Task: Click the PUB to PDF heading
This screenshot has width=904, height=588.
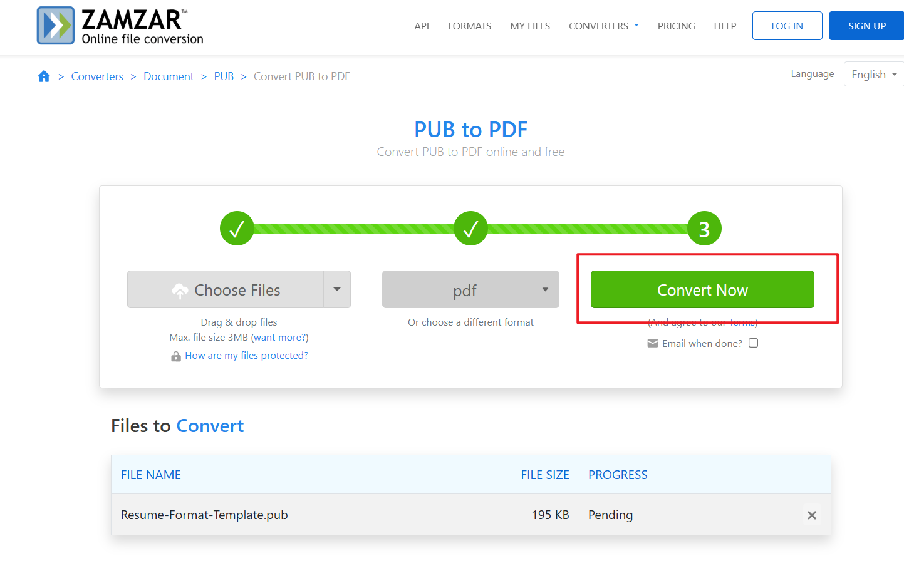Action: coord(470,130)
